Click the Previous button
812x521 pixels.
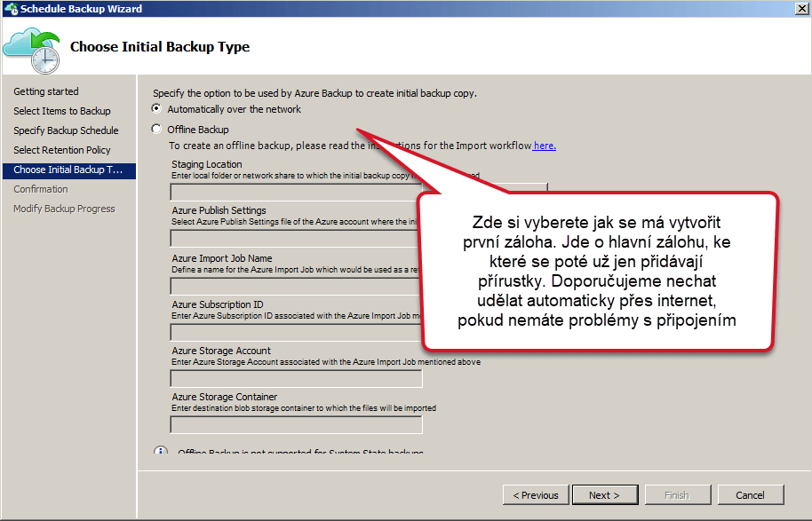536,495
